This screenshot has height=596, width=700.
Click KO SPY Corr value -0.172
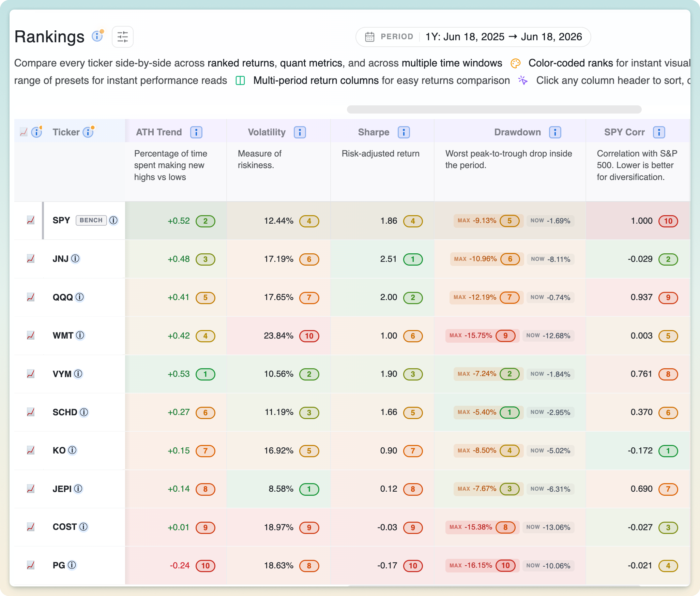point(640,451)
